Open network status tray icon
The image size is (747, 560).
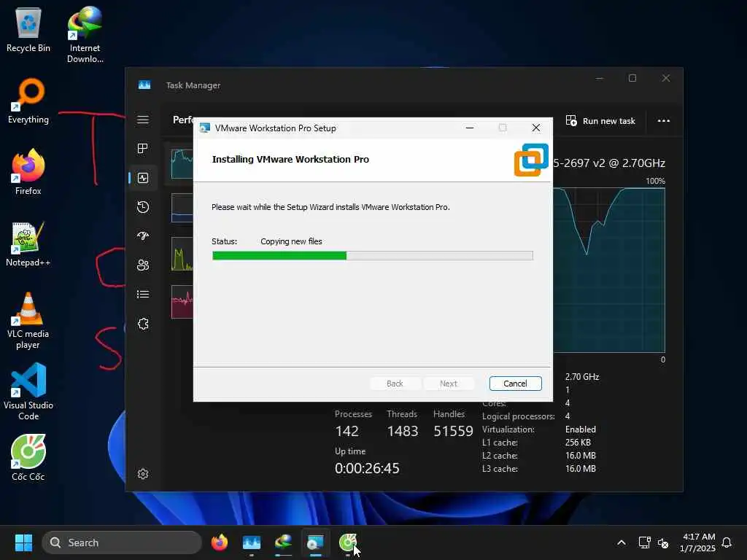click(644, 542)
